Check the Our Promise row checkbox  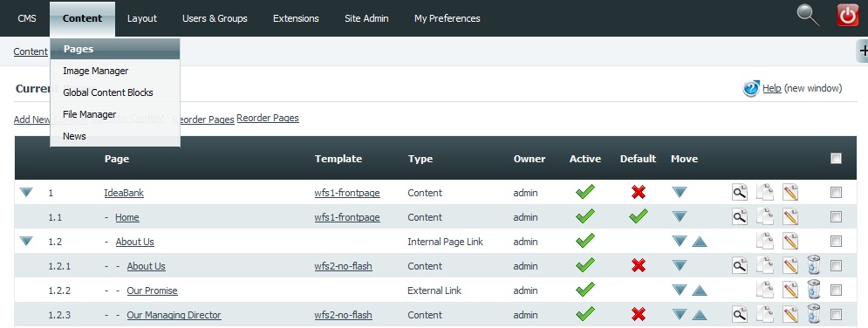click(836, 290)
